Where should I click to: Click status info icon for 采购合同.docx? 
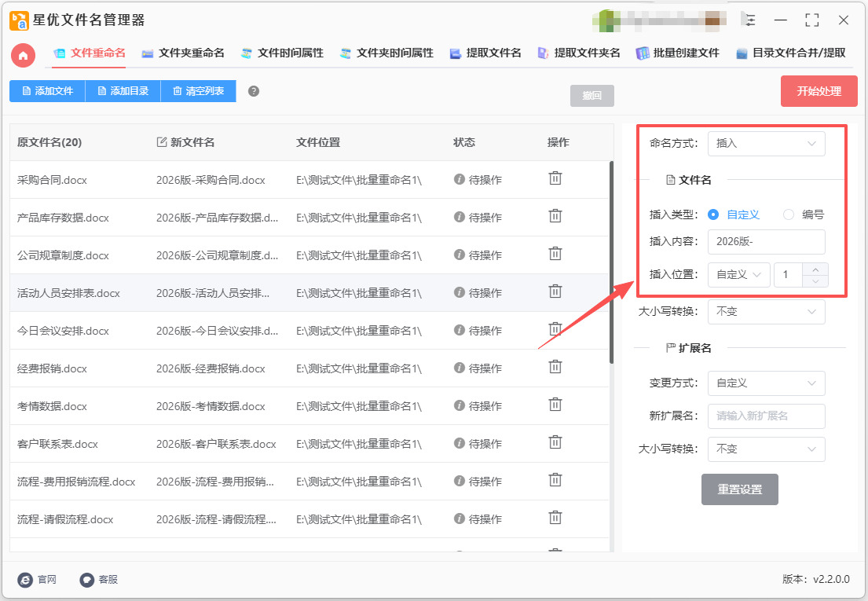(x=459, y=179)
